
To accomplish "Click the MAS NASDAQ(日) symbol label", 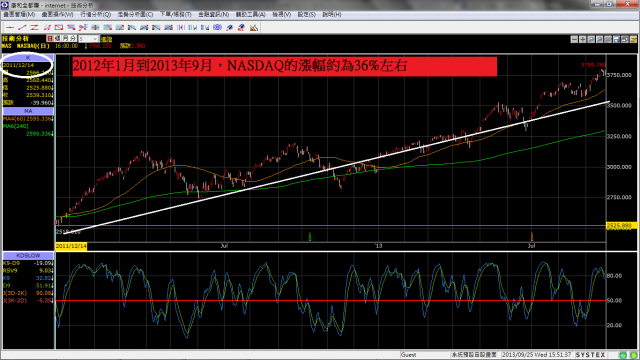I will point(26,46).
